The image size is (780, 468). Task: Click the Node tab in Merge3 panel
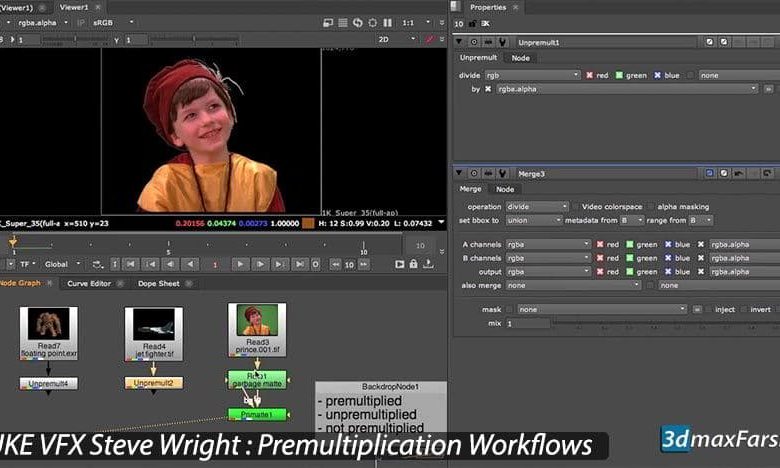(x=506, y=189)
